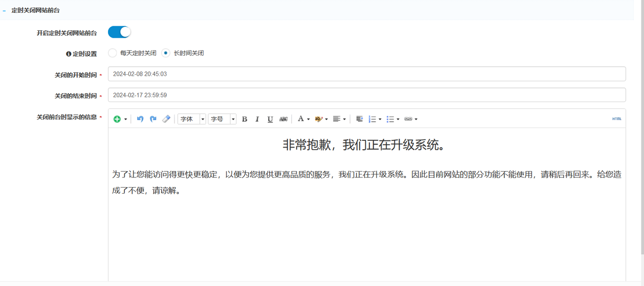
Task: Collapse the 定时关闭网站前台 section
Action: 4,10
